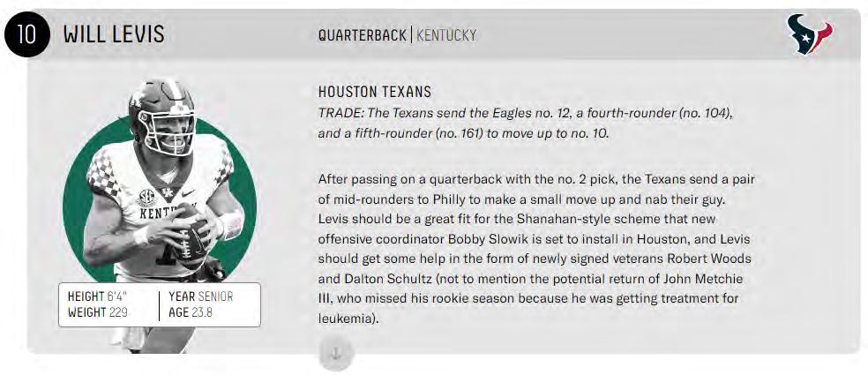
Task: Click the black number 10 pick badge
Action: point(27,34)
